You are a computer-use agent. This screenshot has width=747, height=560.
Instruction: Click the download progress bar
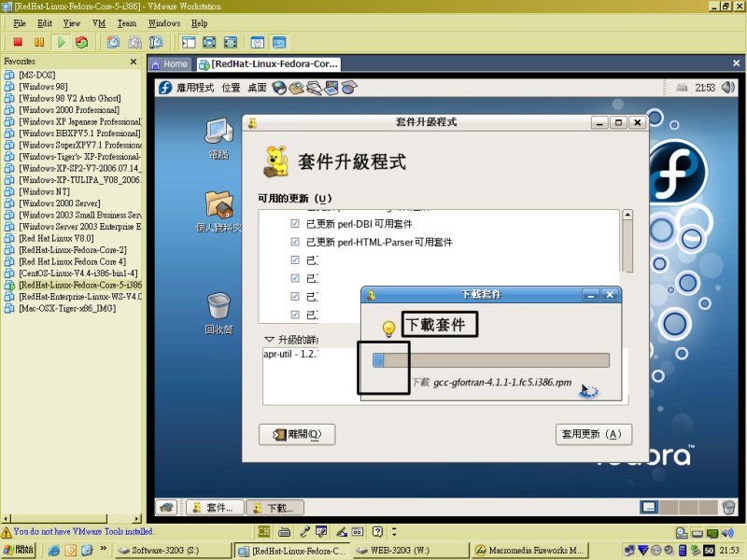coord(491,360)
